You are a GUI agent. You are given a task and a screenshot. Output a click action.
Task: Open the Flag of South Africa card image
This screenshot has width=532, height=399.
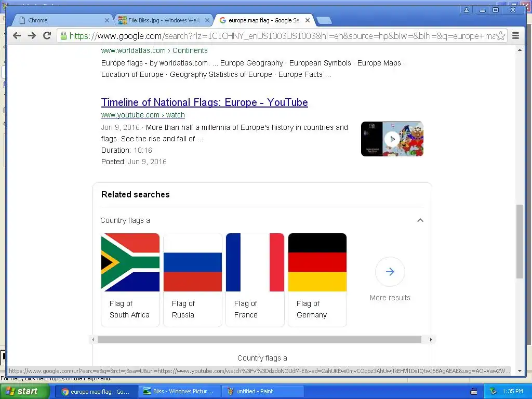click(x=130, y=262)
